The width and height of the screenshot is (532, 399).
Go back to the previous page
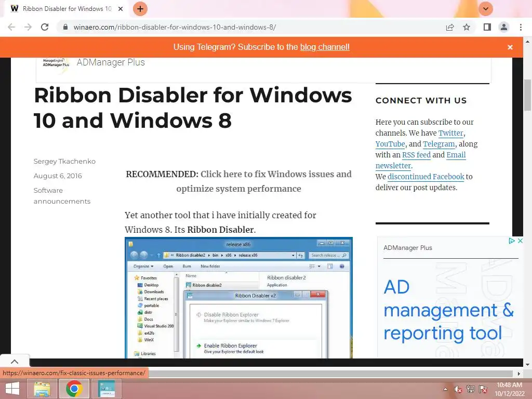coord(11,27)
